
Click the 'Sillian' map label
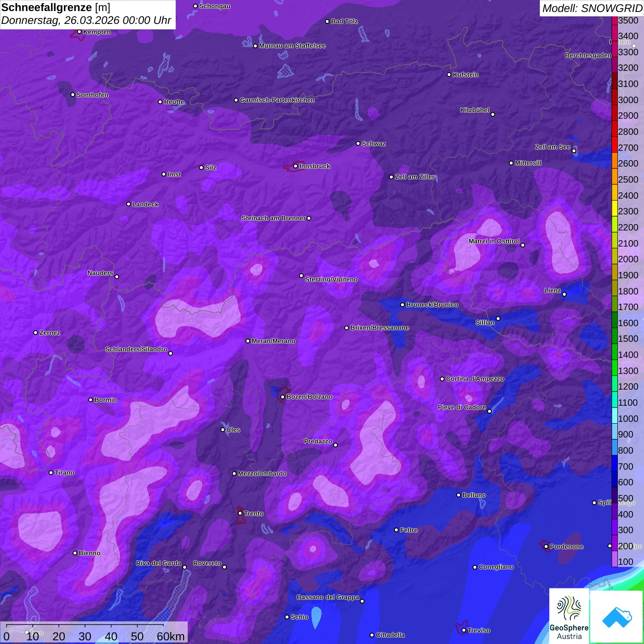click(485, 322)
